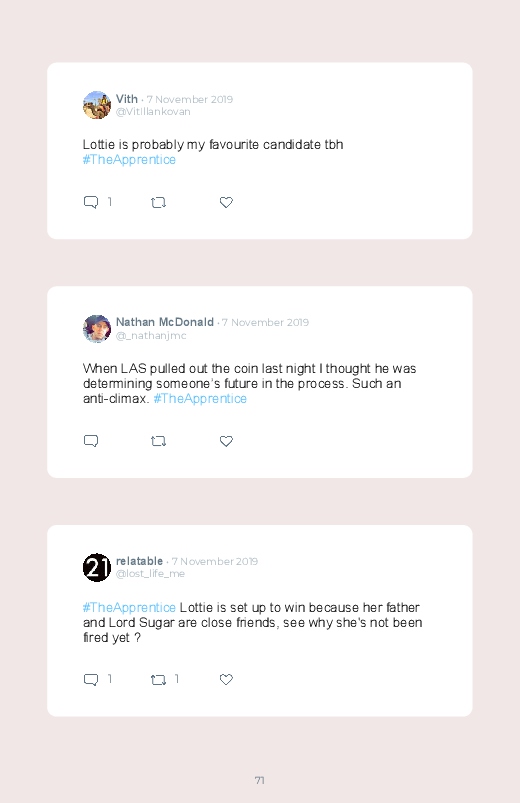Screen dimensions: 520x803
Task: Open #TheApprentice hashtag in relatable's tweet
Action: click(x=129, y=607)
